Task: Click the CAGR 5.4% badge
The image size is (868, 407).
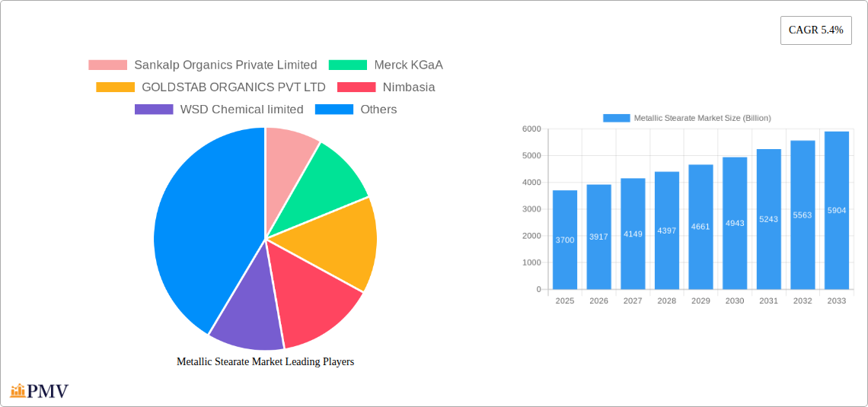Action: (x=816, y=30)
